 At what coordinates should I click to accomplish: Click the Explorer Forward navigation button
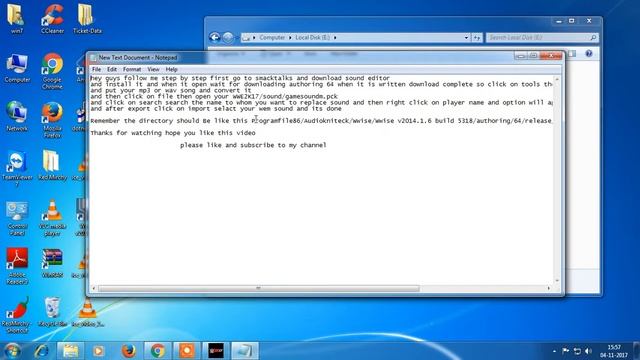click(228, 38)
